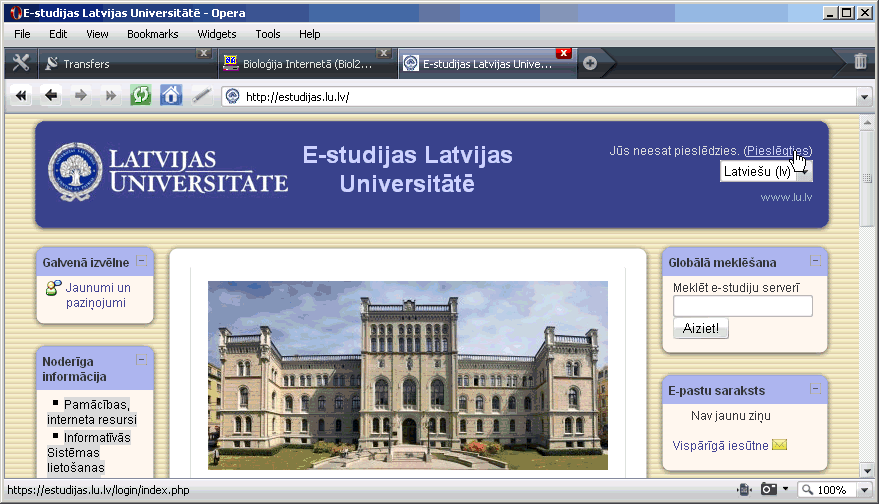Click the Rewind navigation button
This screenshot has height=504, width=879.
(21, 96)
